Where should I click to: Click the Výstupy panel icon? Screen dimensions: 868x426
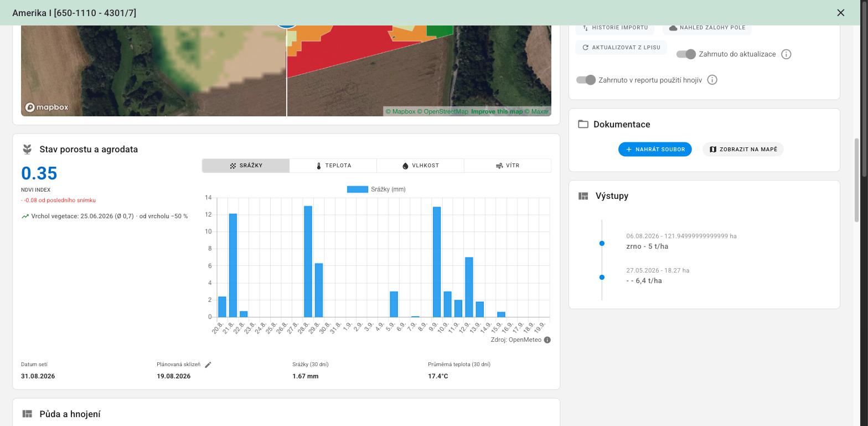point(583,196)
